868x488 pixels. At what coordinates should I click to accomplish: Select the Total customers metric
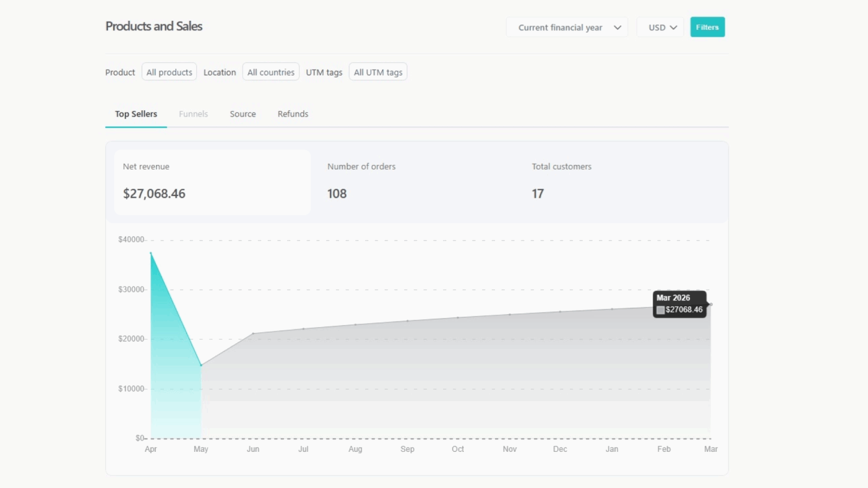[621, 182]
